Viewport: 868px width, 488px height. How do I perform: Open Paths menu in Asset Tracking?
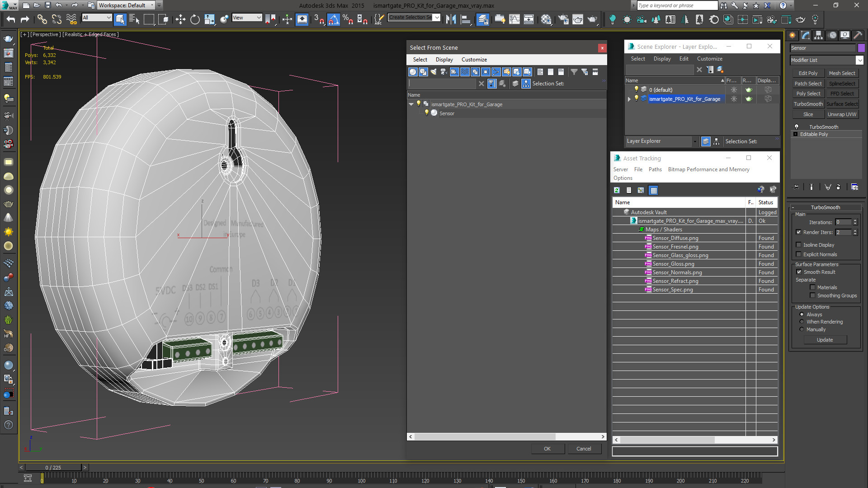point(655,169)
